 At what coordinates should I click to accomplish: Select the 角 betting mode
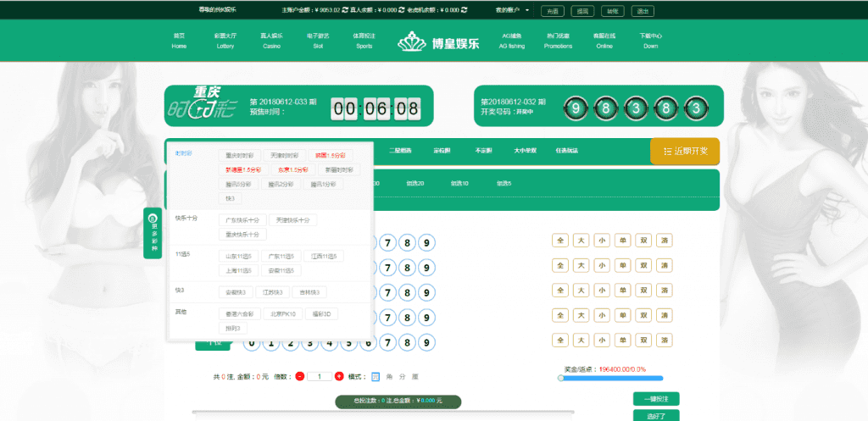(x=390, y=376)
